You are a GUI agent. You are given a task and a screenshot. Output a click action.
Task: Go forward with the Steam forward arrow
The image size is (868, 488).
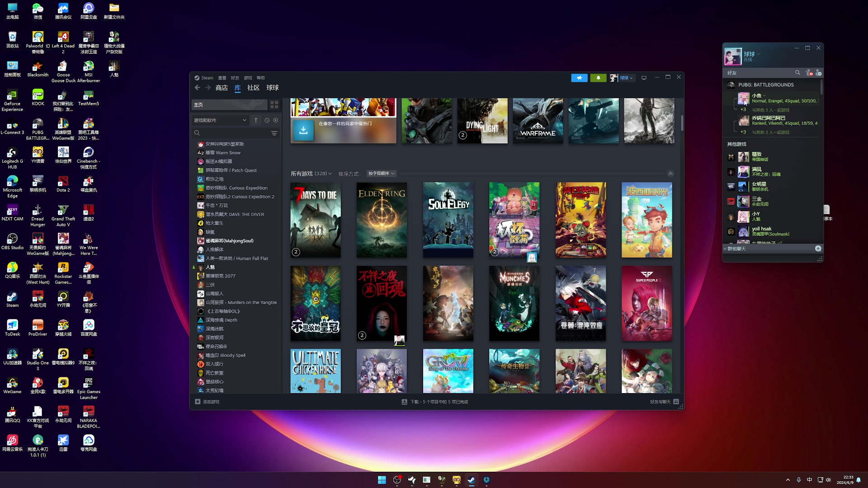[x=208, y=88]
